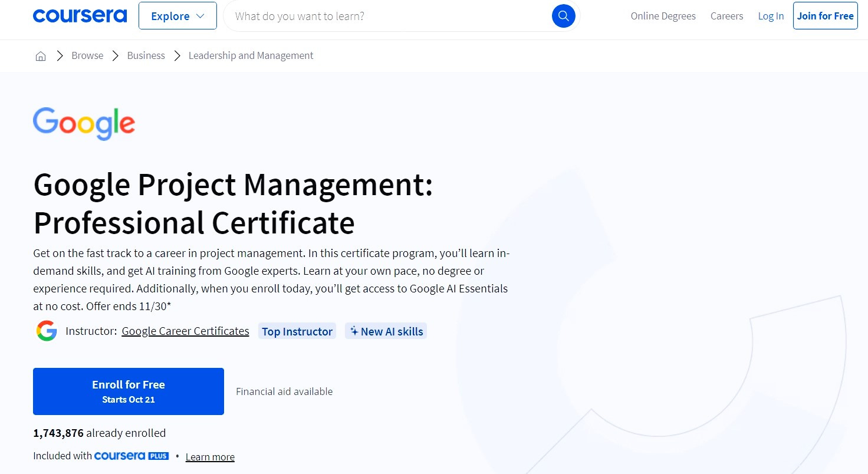Go to Careers link

(x=726, y=16)
